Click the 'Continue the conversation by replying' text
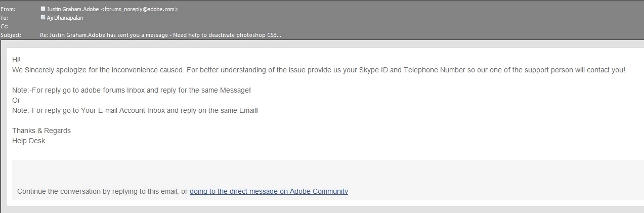644x213 pixels. [102, 191]
